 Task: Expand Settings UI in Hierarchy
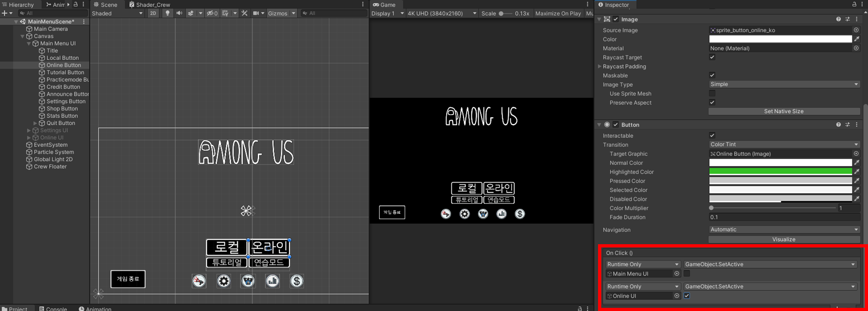pyautogui.click(x=29, y=131)
